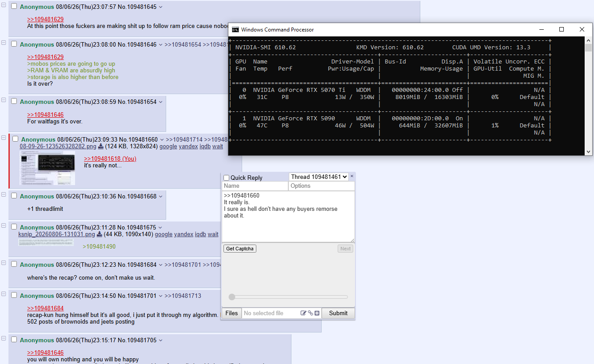Image resolution: width=594 pixels, height=364 pixels.
Task: Hide post 109481660 via minus icon
Action: coord(4,138)
